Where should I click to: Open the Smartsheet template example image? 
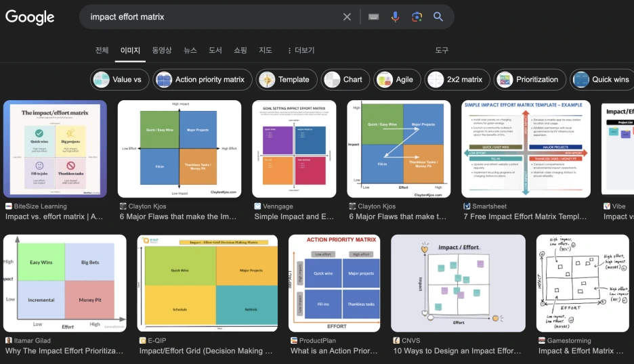coord(526,149)
